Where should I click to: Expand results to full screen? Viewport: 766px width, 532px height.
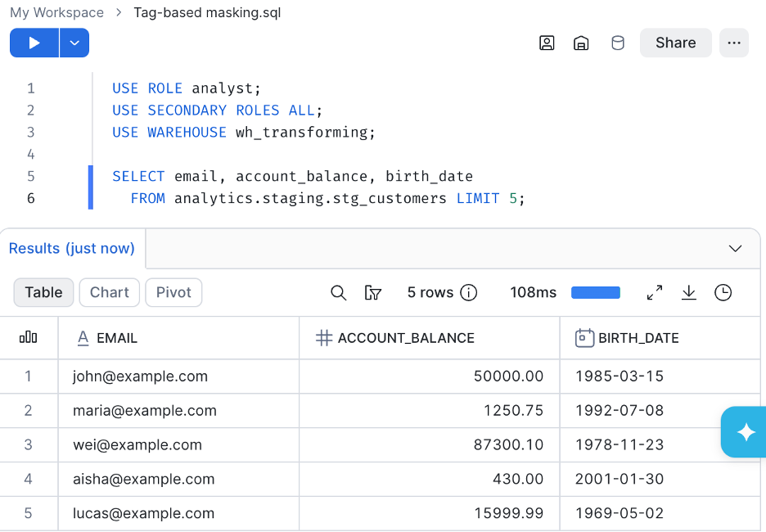pyautogui.click(x=655, y=293)
